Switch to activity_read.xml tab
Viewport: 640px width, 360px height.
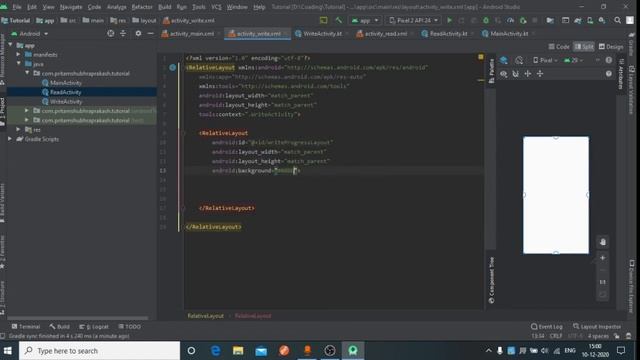tap(385, 34)
